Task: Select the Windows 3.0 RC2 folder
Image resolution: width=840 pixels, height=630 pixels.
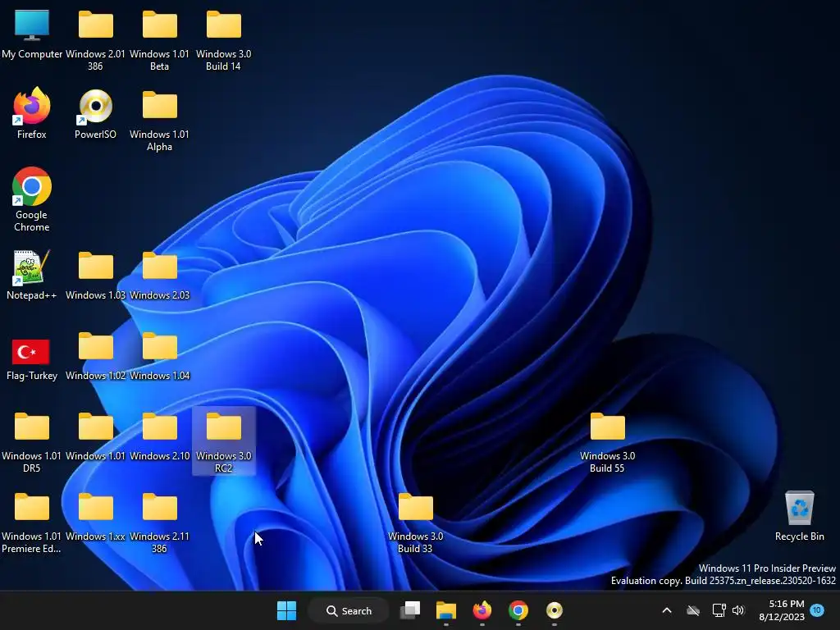Action: coord(223,441)
